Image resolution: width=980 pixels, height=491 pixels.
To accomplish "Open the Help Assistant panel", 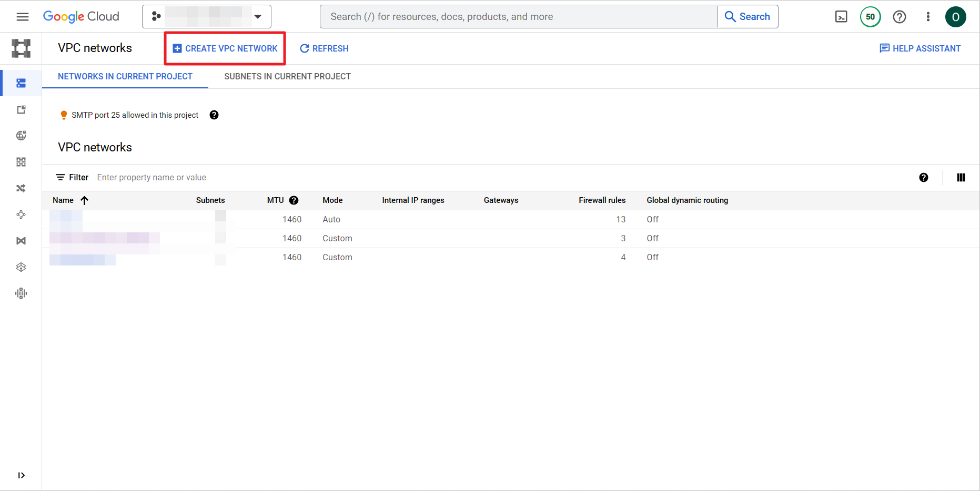I will (x=920, y=48).
